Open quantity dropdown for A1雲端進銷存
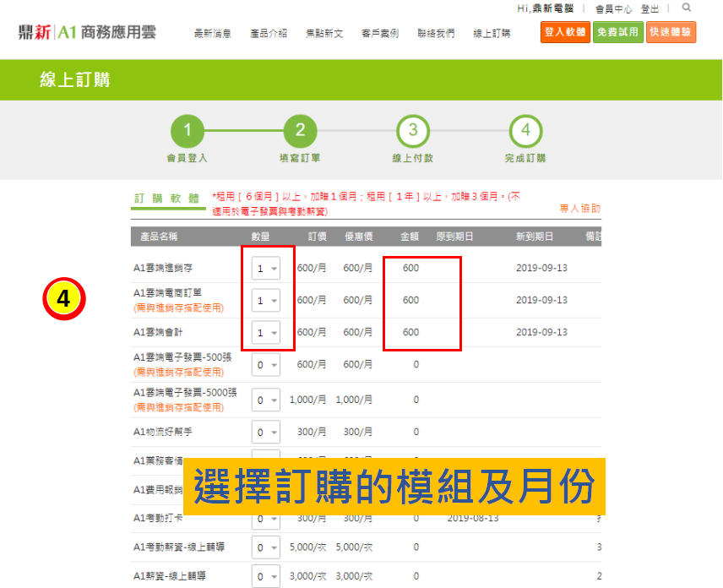 tap(266, 268)
